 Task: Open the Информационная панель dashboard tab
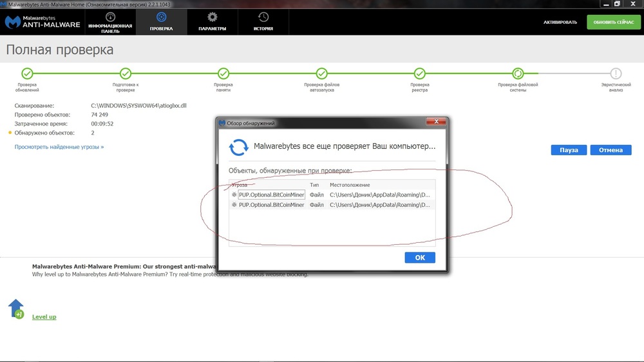coord(110,22)
